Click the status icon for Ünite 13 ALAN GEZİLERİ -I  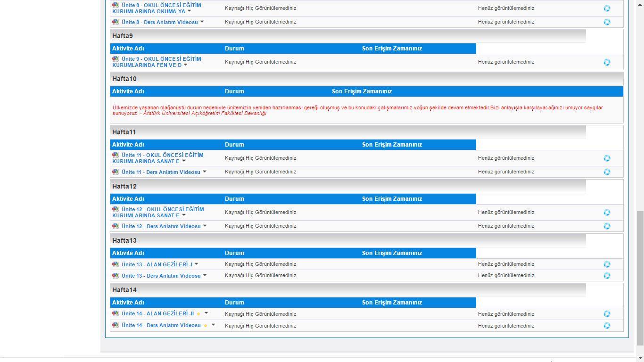coord(607,264)
